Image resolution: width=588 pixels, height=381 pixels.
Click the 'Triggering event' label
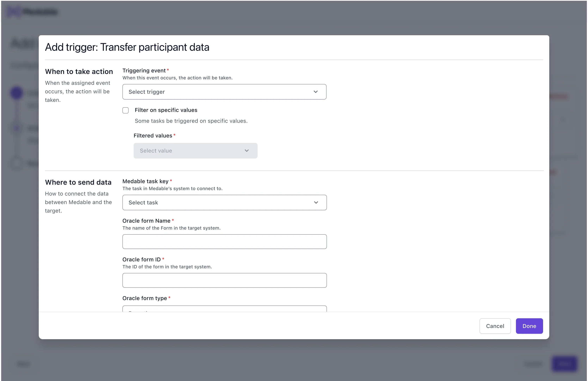144,71
